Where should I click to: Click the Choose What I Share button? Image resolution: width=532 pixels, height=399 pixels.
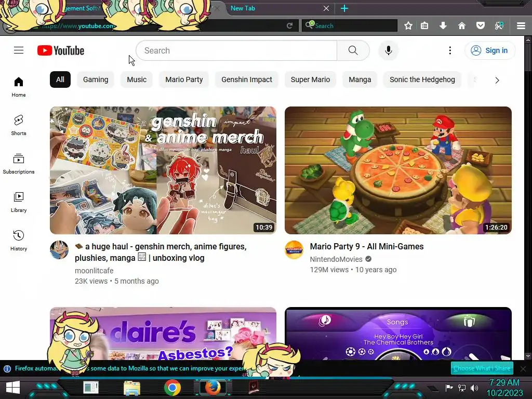coord(482,368)
